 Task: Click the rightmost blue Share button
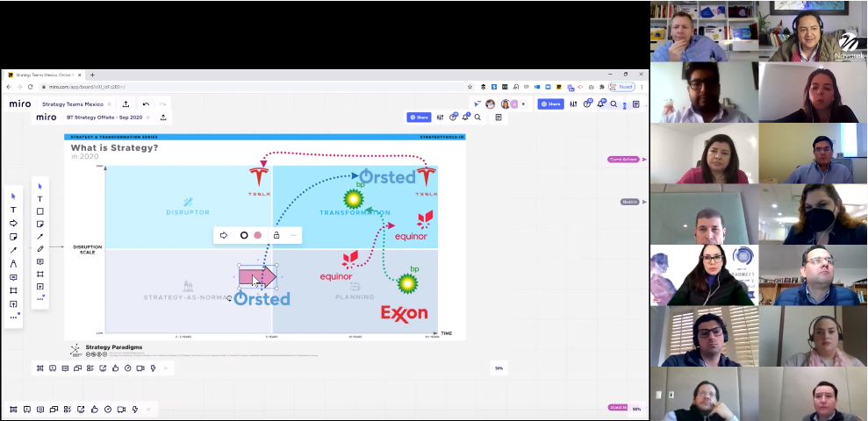550,104
